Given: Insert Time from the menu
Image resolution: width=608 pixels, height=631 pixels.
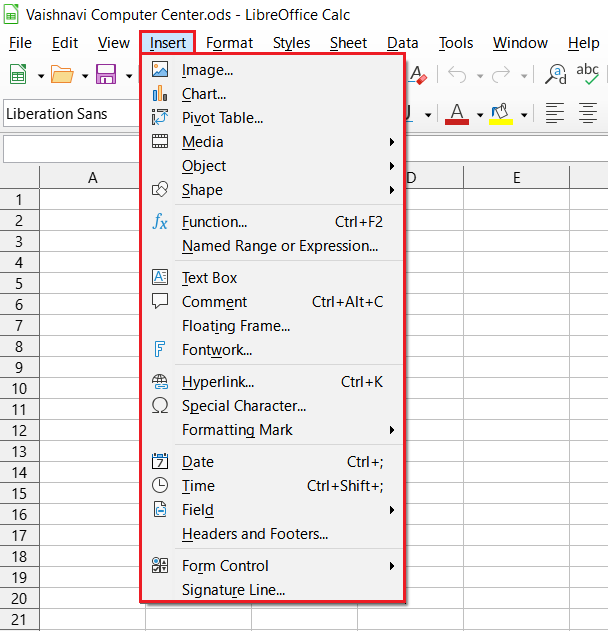Looking at the screenshot, I should 272,486.
